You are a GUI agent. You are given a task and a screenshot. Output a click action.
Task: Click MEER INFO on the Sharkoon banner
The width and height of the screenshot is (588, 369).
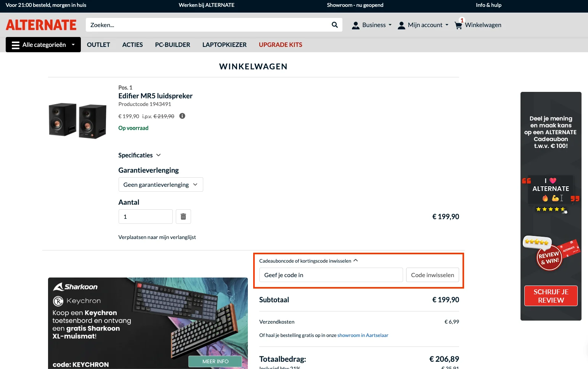pyautogui.click(x=215, y=361)
